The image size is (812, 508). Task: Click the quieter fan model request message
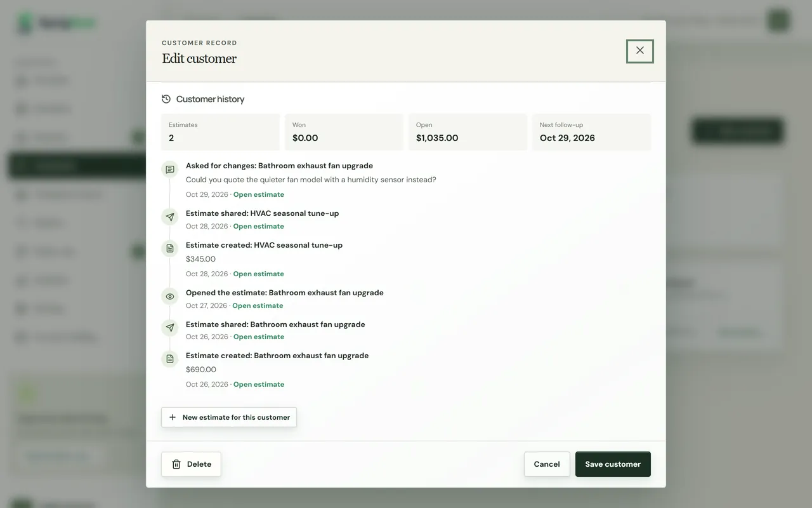click(311, 180)
